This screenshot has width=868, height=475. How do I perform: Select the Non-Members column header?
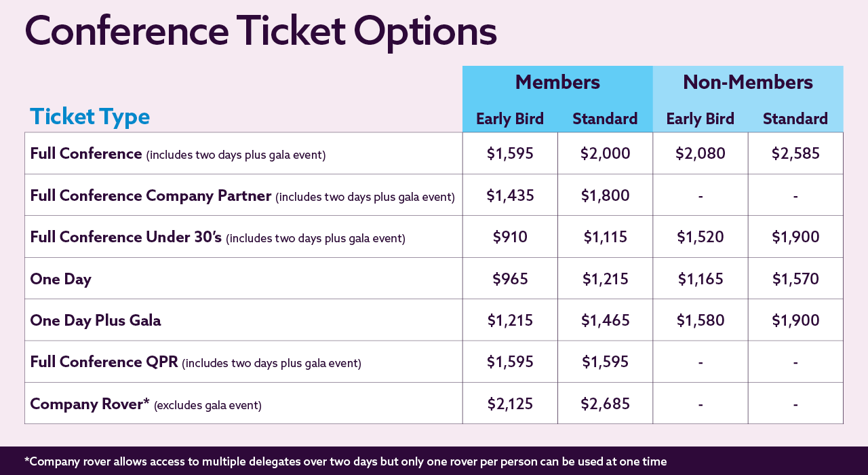[x=748, y=83]
